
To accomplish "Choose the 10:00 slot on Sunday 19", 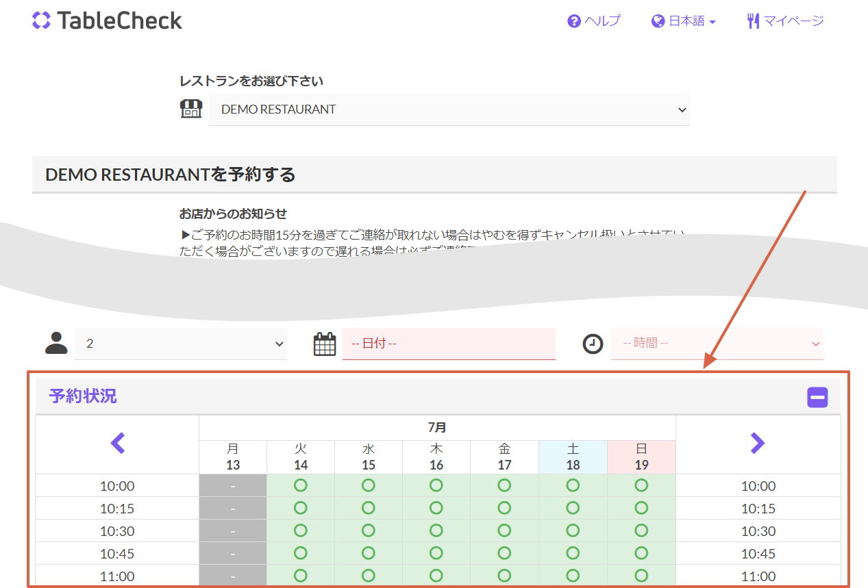I will coord(641,485).
